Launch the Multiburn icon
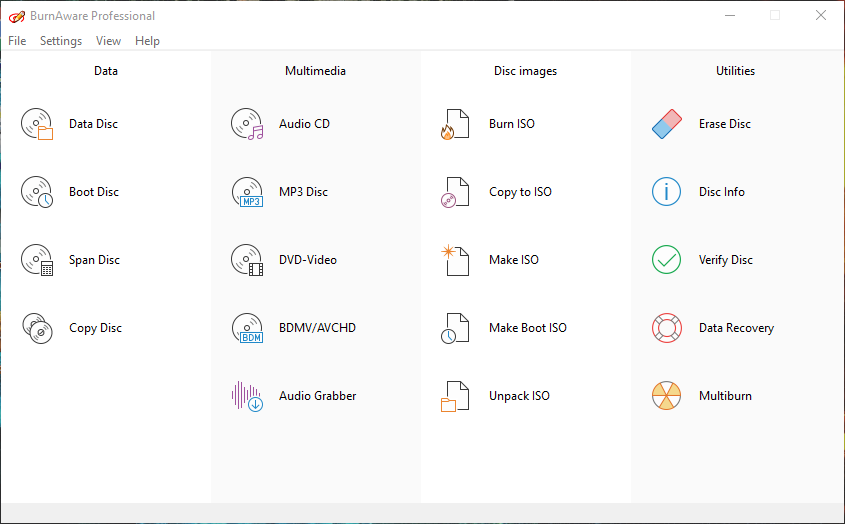 [667, 396]
